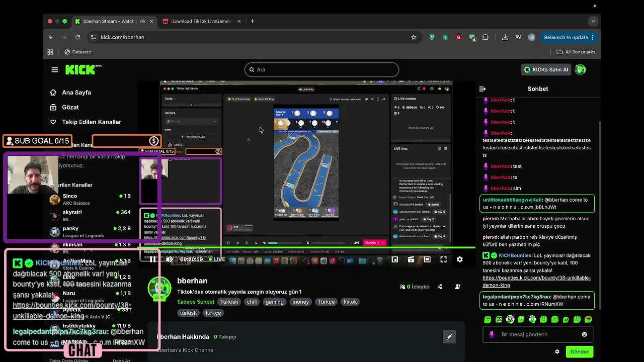The width and height of the screenshot is (644, 362).
Task: Open the apps grid in the bookmarks bar
Action: pyautogui.click(x=50, y=52)
